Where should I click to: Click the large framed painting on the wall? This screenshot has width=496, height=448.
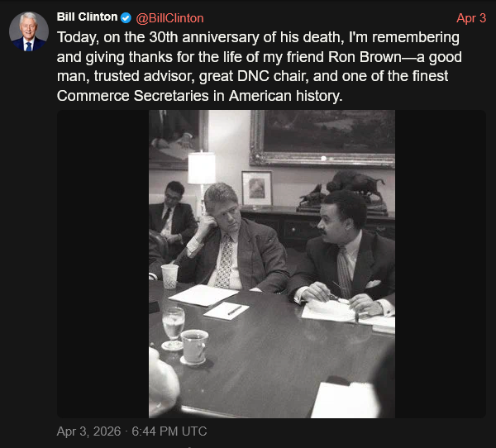pyautogui.click(x=322, y=136)
